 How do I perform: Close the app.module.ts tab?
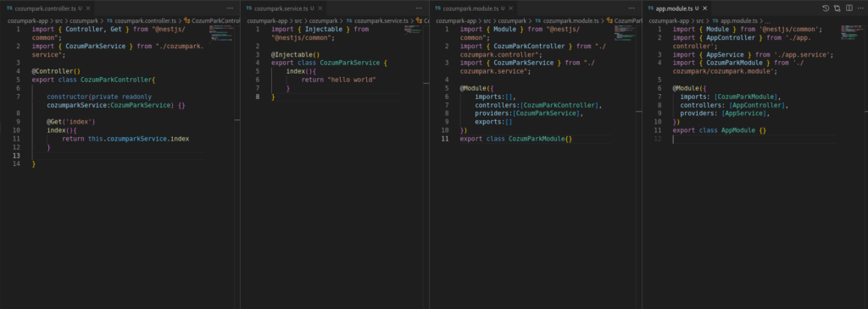pyautogui.click(x=704, y=8)
